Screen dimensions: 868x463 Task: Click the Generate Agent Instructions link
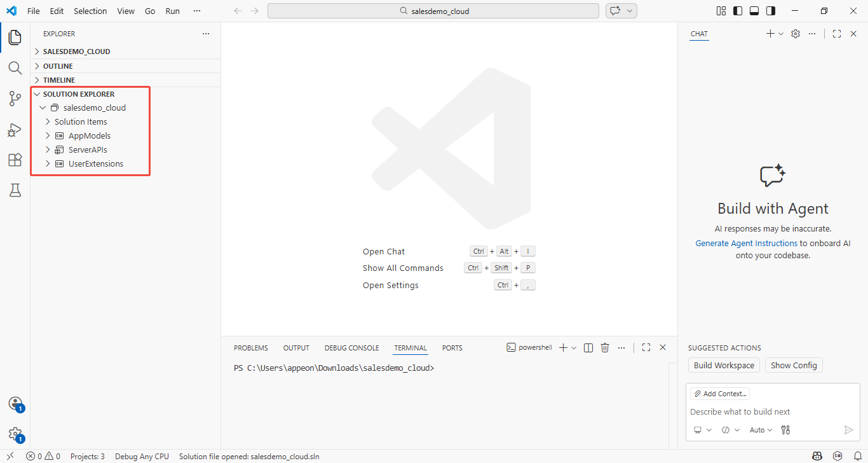pos(746,244)
